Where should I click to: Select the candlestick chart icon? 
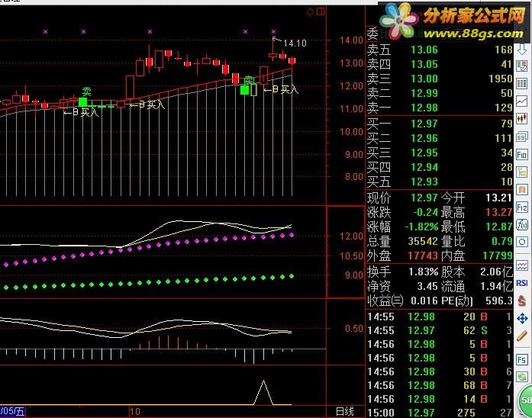tap(522, 119)
